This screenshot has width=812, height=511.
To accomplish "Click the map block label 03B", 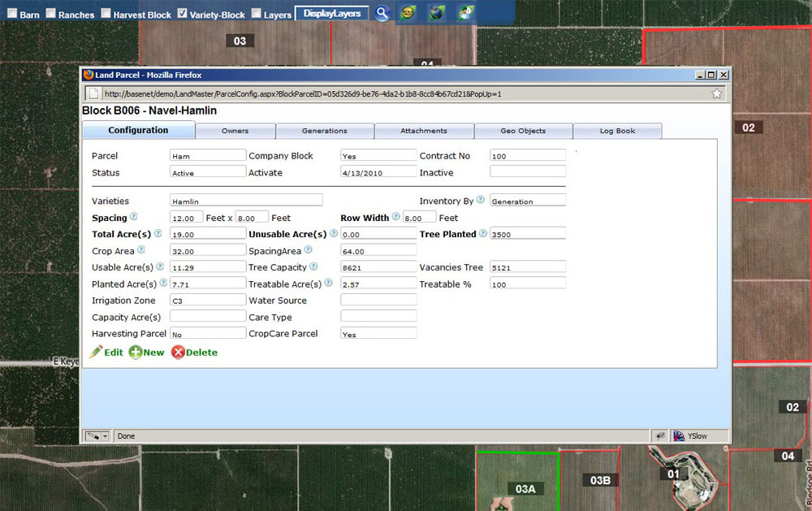I will click(x=600, y=480).
